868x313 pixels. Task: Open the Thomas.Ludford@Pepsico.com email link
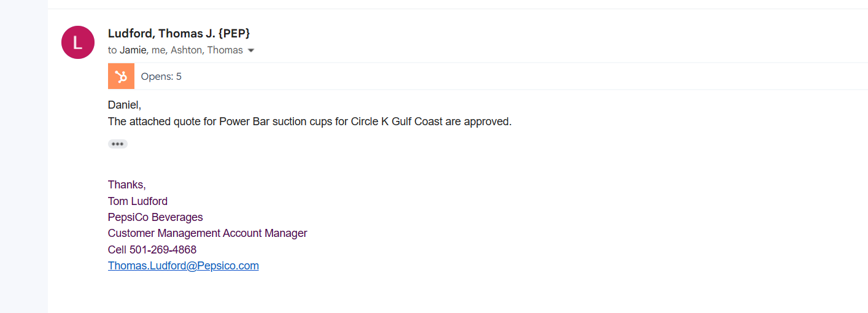pos(183,266)
